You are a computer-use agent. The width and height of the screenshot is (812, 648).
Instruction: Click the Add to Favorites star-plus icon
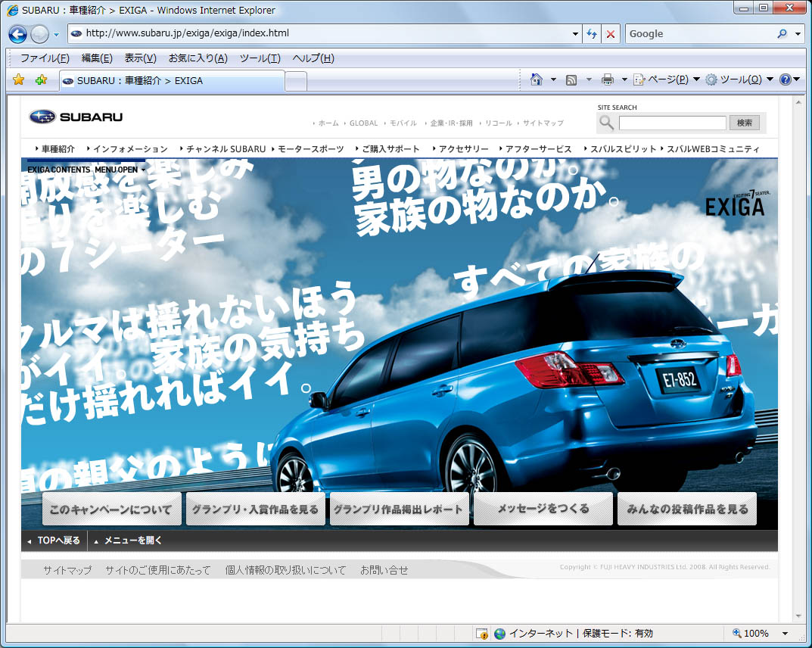42,79
